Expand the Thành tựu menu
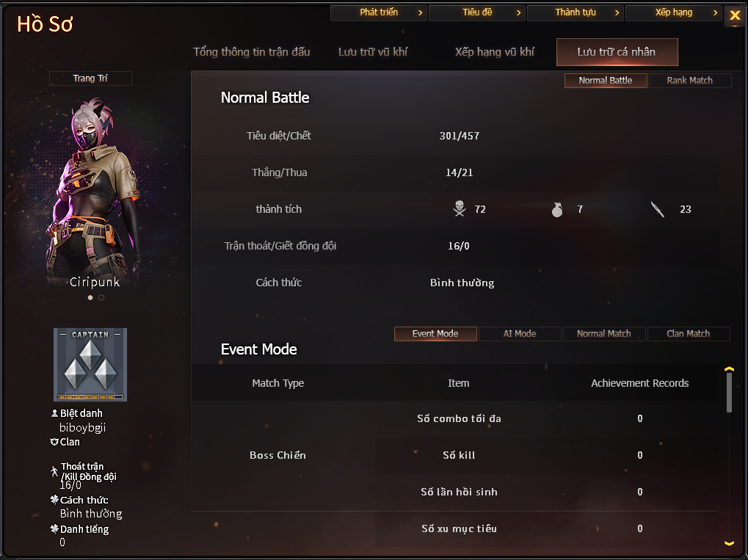Screen dimensions: 748x560 [575, 13]
